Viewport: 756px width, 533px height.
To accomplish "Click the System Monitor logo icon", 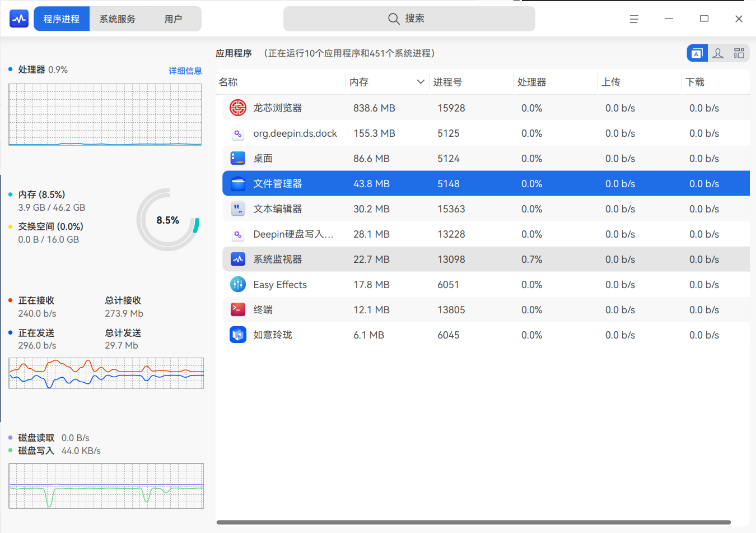I will [x=19, y=19].
